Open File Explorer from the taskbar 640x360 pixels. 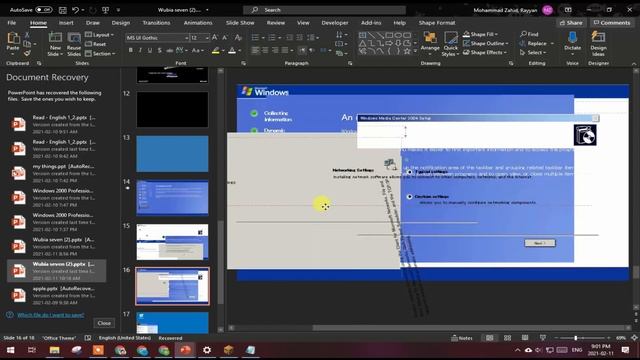click(54, 350)
